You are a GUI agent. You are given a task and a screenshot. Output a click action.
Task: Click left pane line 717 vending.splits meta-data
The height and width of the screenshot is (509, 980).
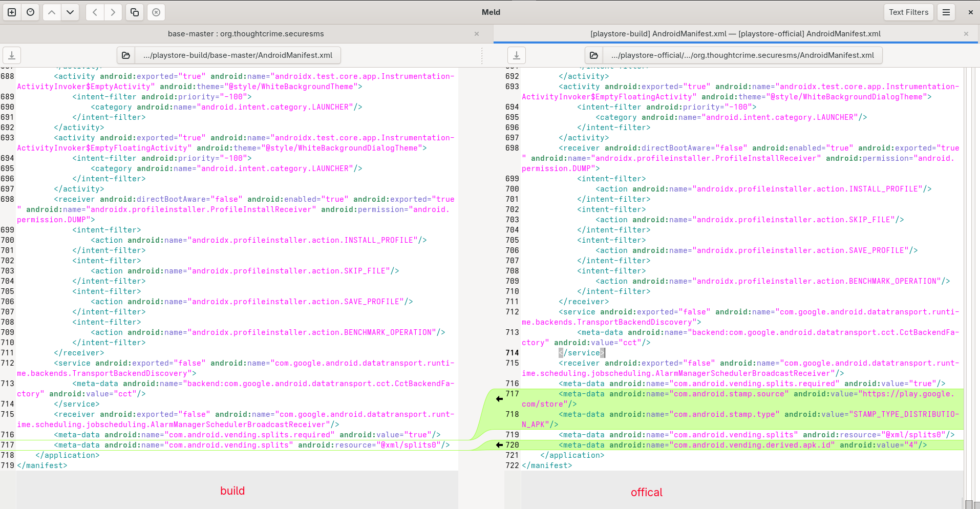pyautogui.click(x=252, y=445)
